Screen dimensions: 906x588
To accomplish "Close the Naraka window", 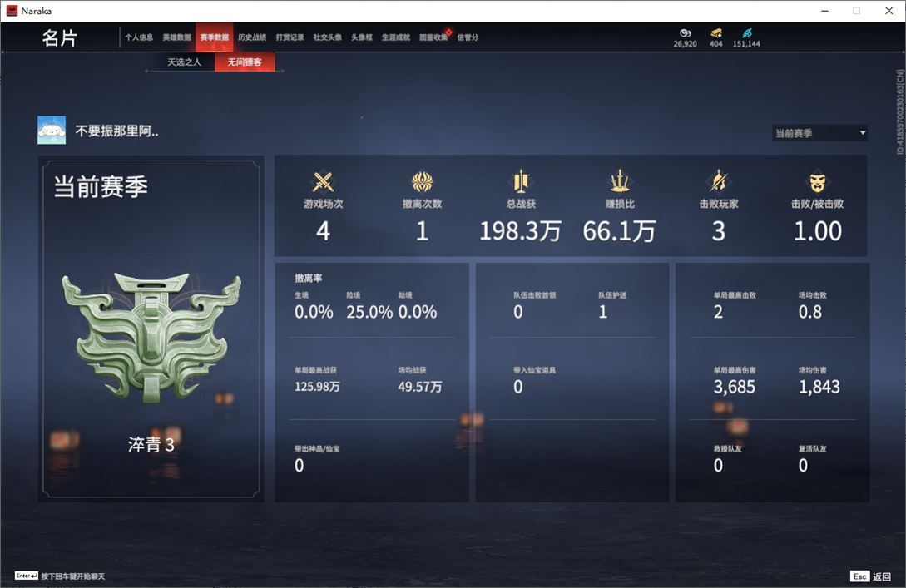I will click(x=889, y=11).
